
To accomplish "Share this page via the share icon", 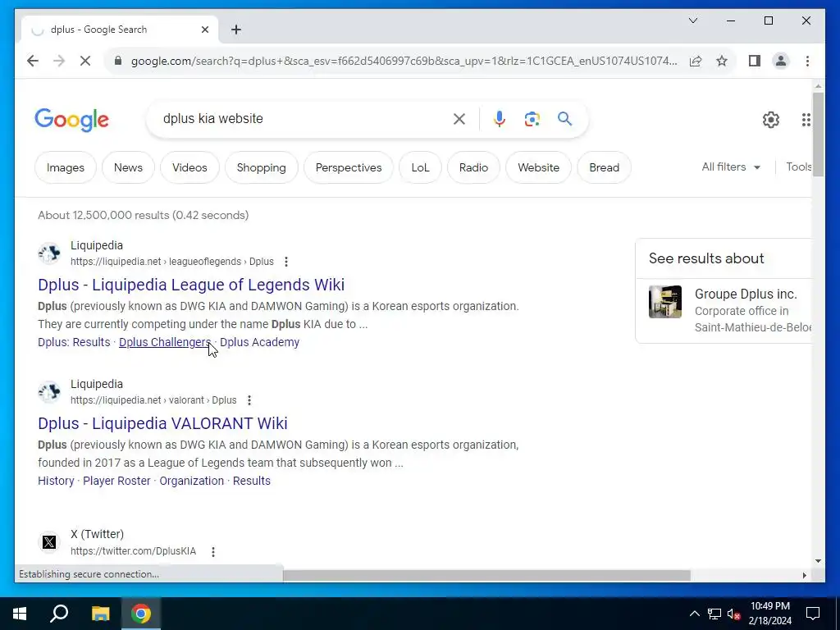I will (x=696, y=61).
